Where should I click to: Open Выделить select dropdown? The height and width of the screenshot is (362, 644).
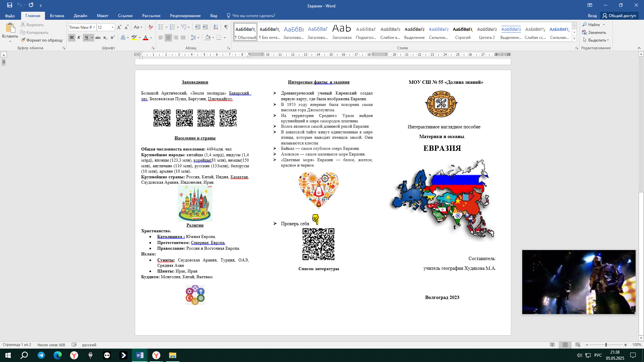[596, 40]
